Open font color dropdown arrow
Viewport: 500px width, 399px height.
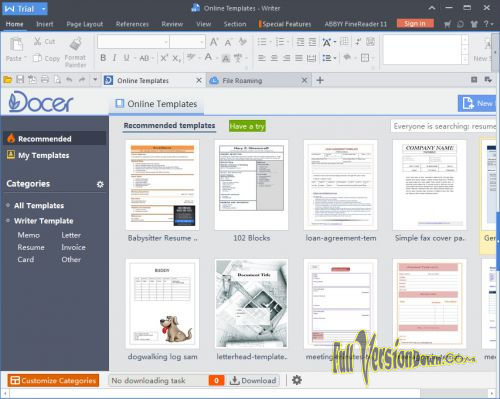click(x=216, y=59)
